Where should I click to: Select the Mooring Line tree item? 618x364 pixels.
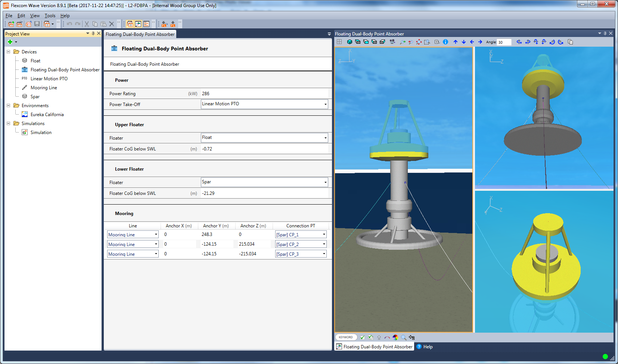pos(44,88)
